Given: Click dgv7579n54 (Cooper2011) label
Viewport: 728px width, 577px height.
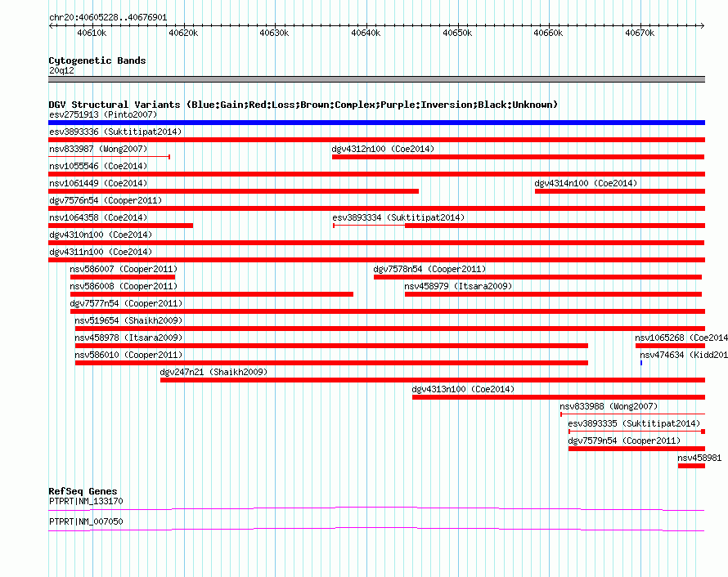Looking at the screenshot, I should [624, 441].
